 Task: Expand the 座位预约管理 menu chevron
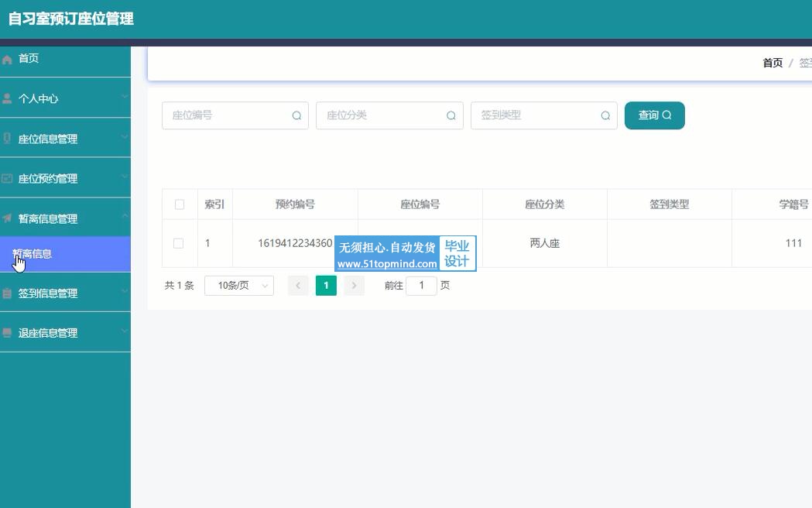[125, 177]
